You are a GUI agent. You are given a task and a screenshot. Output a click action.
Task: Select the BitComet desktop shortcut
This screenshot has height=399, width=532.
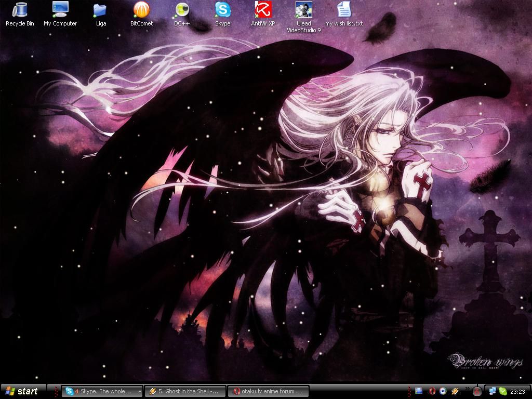[141, 14]
